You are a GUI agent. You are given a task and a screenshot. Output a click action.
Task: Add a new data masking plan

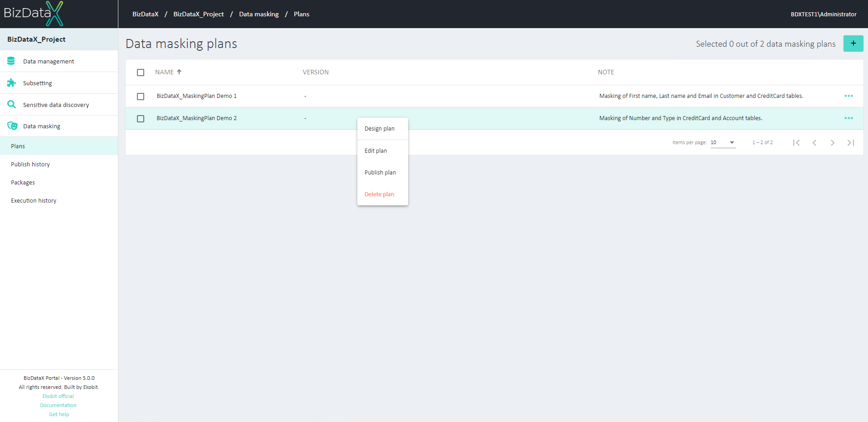(x=853, y=44)
